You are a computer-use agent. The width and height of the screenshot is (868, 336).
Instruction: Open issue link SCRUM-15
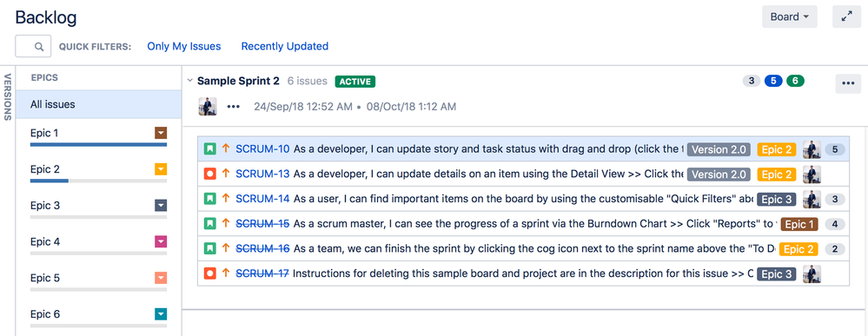tap(262, 224)
